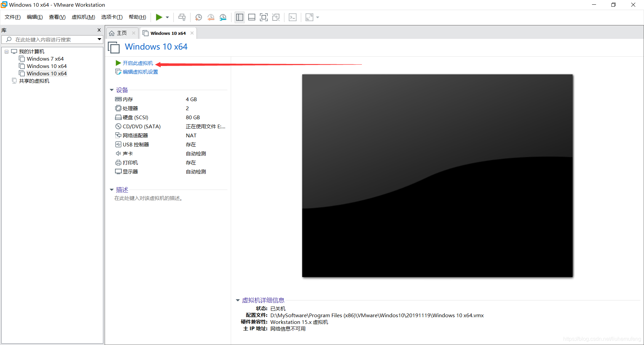Close the 主页 tab

pos(133,33)
